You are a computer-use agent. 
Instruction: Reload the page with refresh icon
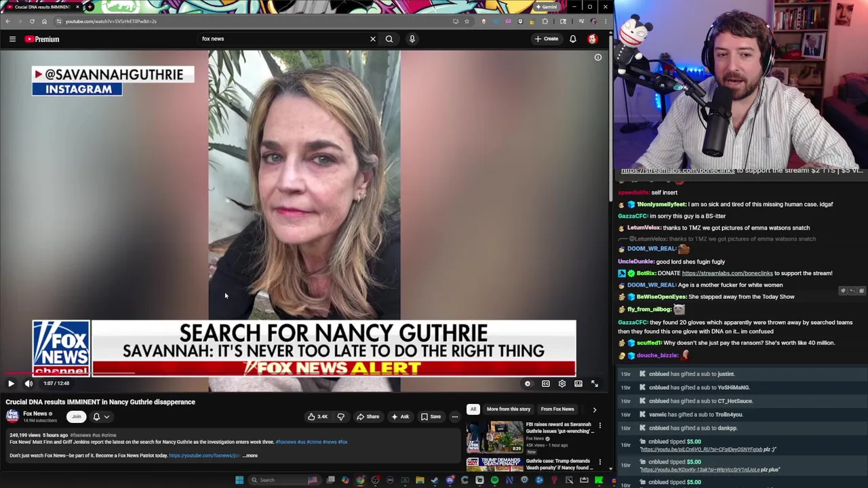click(32, 21)
